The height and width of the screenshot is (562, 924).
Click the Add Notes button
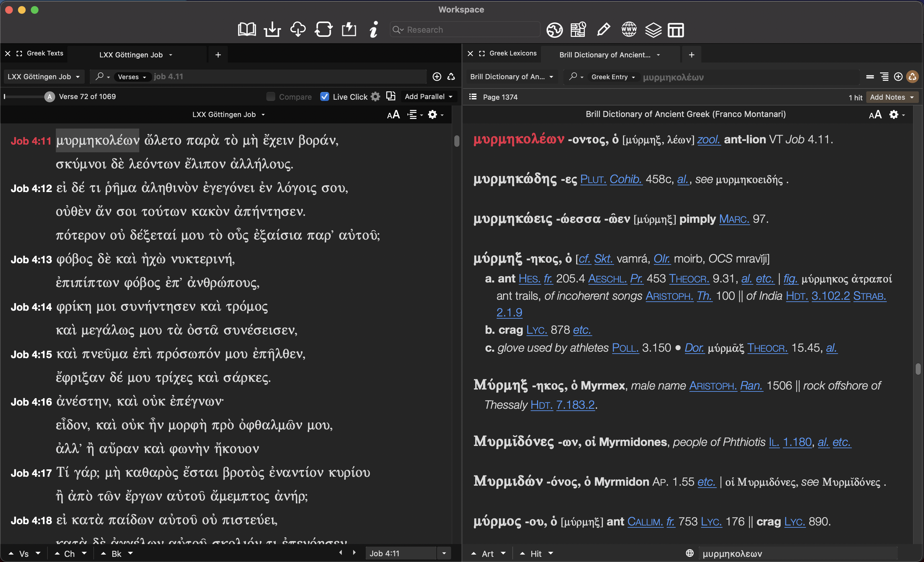pos(891,97)
